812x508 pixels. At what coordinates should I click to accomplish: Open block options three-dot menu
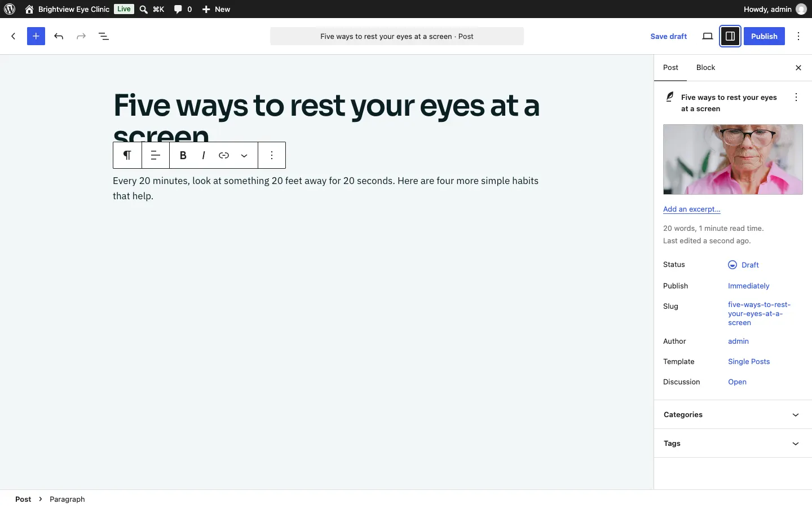point(272,155)
